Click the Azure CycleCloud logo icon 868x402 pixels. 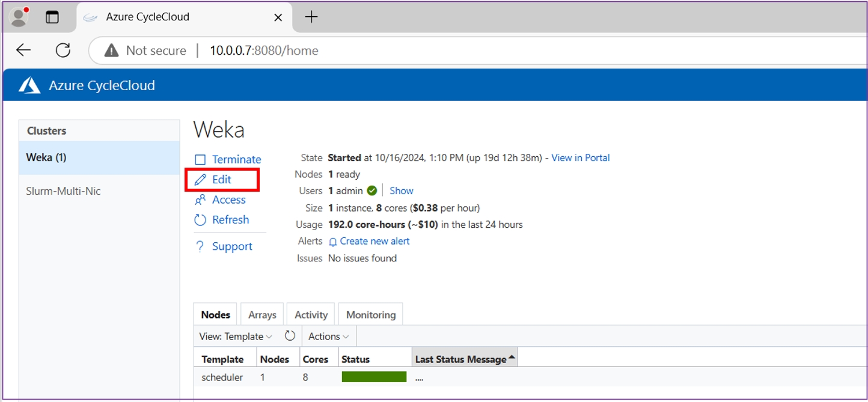29,86
